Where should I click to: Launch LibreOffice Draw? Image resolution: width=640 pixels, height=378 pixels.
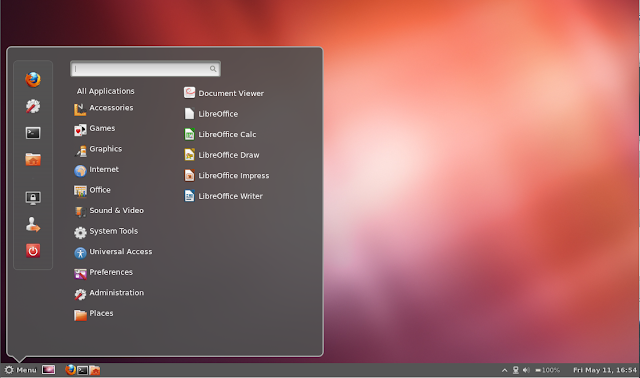coord(222,155)
